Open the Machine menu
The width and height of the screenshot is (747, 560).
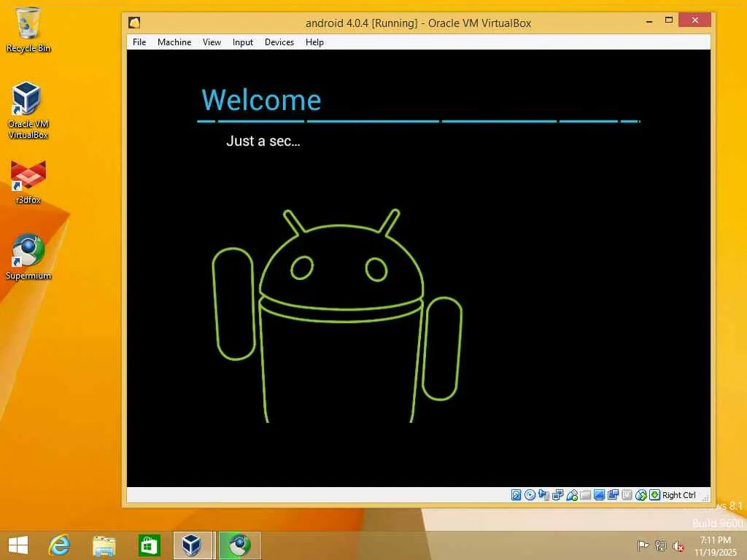click(174, 42)
